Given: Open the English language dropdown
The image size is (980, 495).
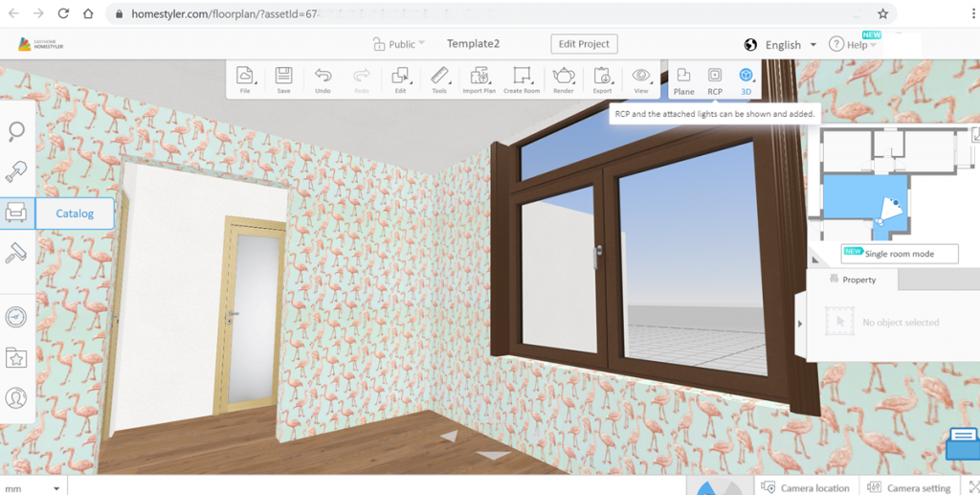Looking at the screenshot, I should click(782, 45).
